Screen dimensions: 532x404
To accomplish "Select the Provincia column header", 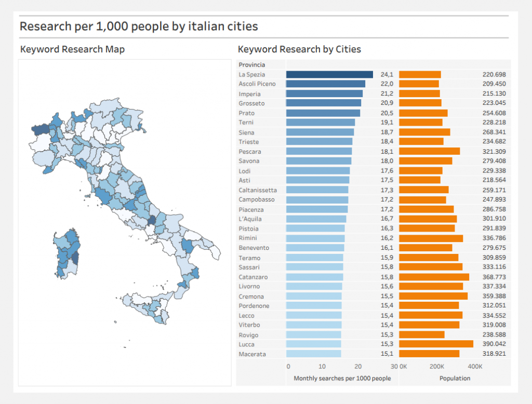I will click(252, 65).
